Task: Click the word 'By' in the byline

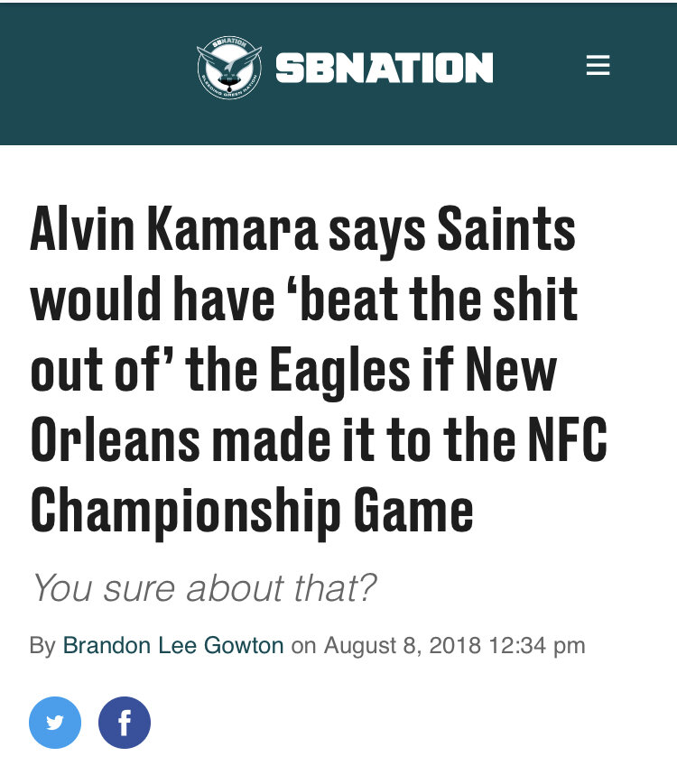Action: (x=42, y=646)
